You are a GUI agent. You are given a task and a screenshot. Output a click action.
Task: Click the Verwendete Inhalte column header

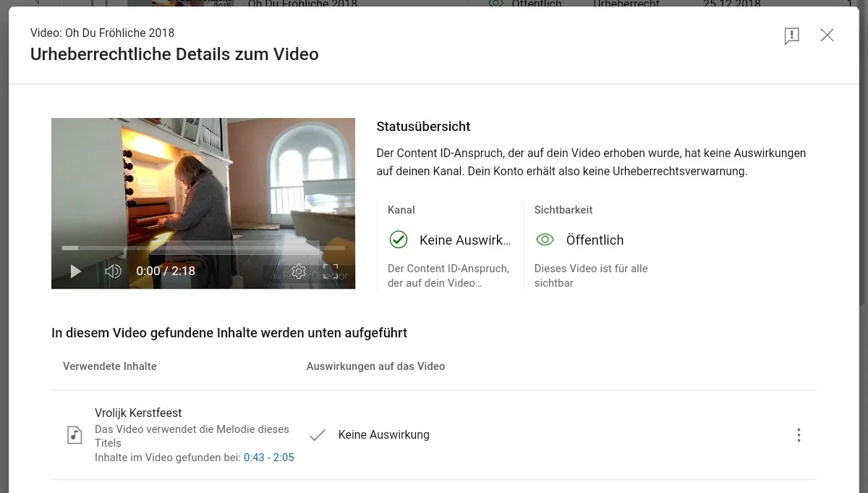pyautogui.click(x=110, y=366)
